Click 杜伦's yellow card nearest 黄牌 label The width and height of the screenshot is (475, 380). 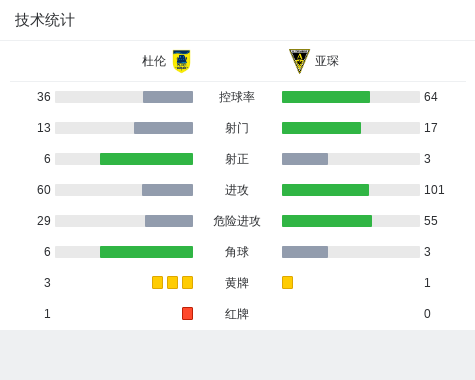[187, 283]
